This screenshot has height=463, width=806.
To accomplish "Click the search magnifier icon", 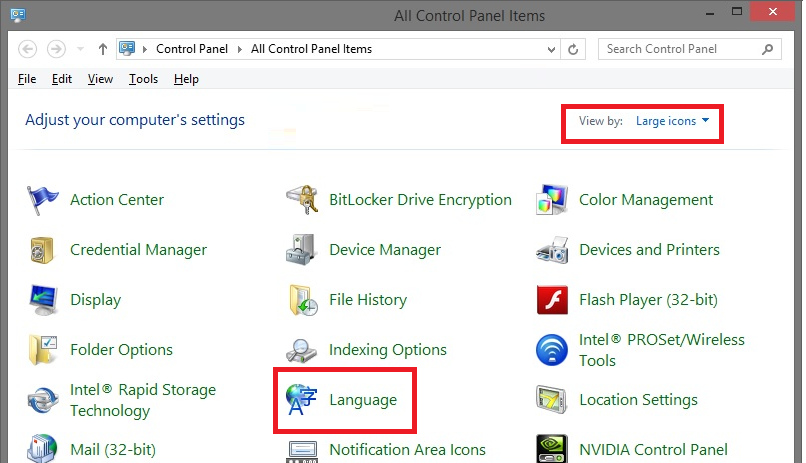I will [767, 49].
